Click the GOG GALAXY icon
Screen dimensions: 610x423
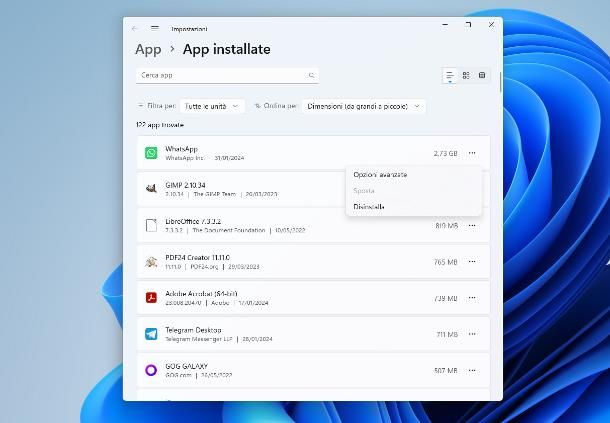[151, 370]
